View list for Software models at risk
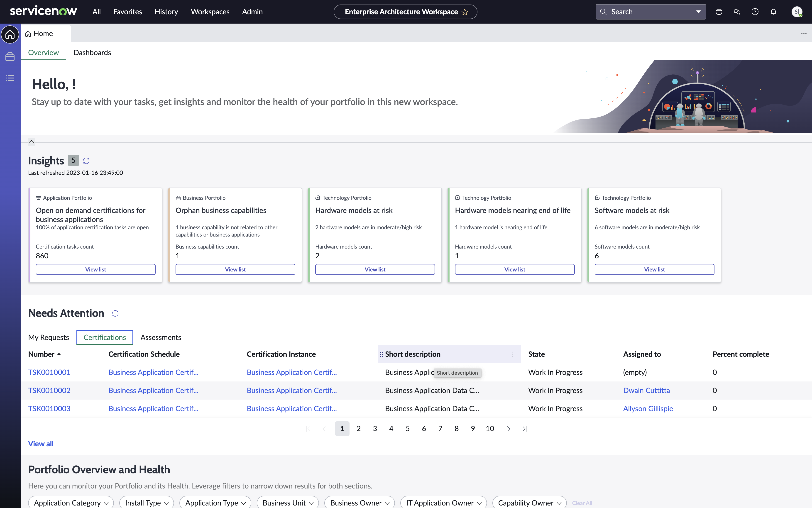This screenshot has height=508, width=812. coord(654,269)
